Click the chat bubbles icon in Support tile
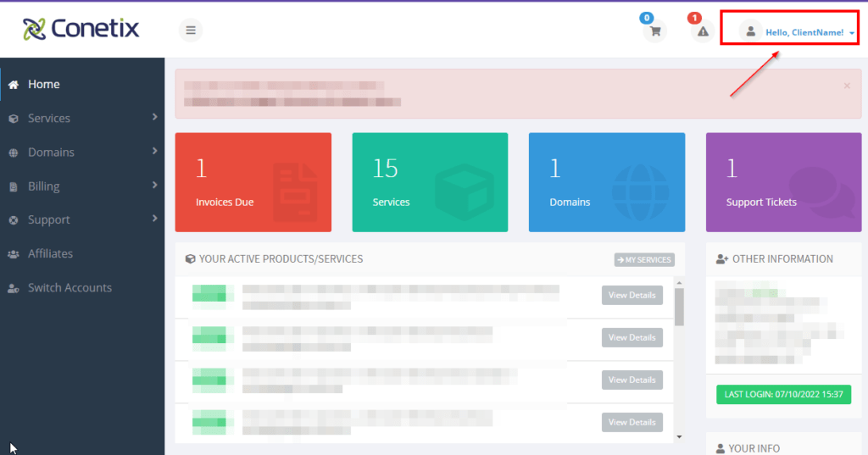 click(821, 192)
